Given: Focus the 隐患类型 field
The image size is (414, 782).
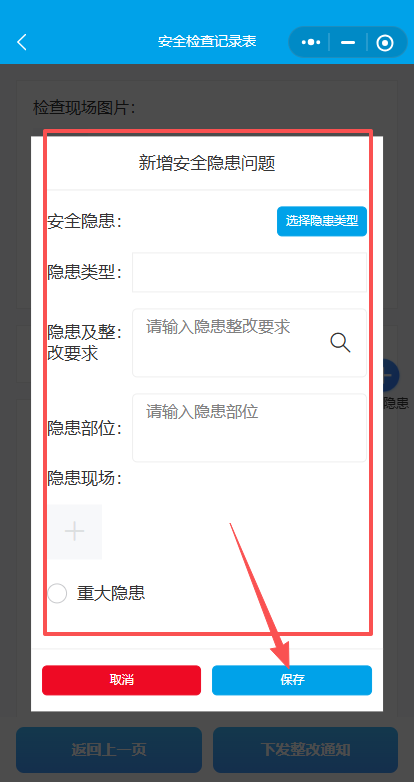Looking at the screenshot, I should 249,272.
